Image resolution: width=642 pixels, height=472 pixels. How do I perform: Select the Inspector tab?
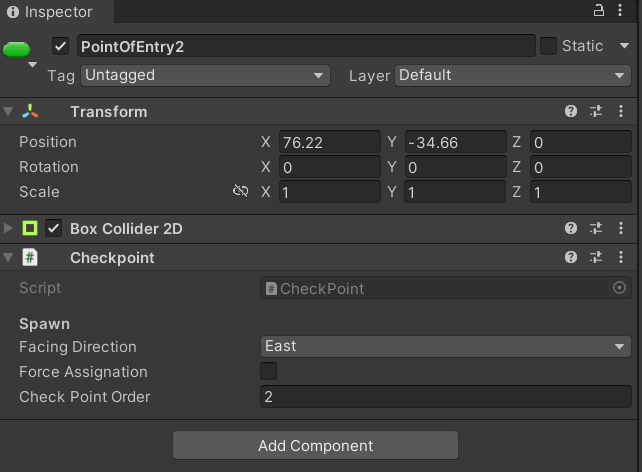[57, 12]
